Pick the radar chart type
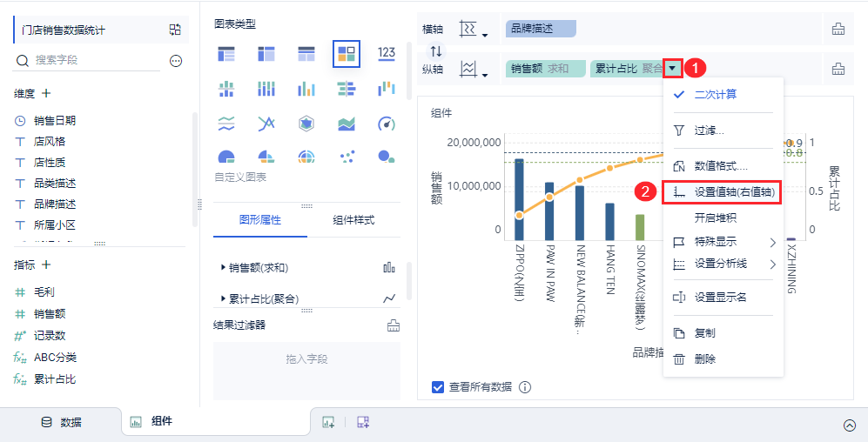The width and height of the screenshot is (868, 442). [306, 124]
